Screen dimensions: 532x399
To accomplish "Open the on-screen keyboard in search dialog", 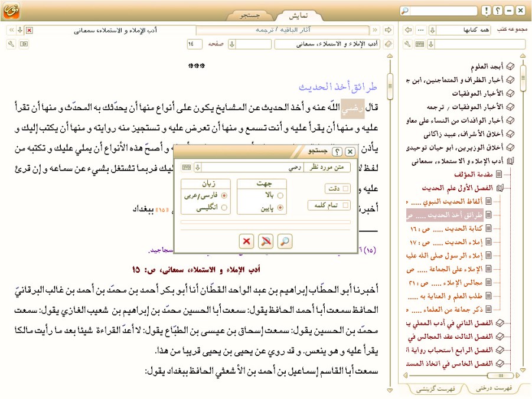I will click(186, 167).
